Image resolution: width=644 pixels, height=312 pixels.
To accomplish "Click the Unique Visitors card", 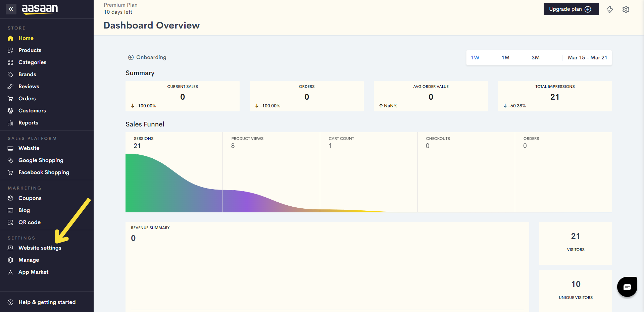I will coord(576,291).
